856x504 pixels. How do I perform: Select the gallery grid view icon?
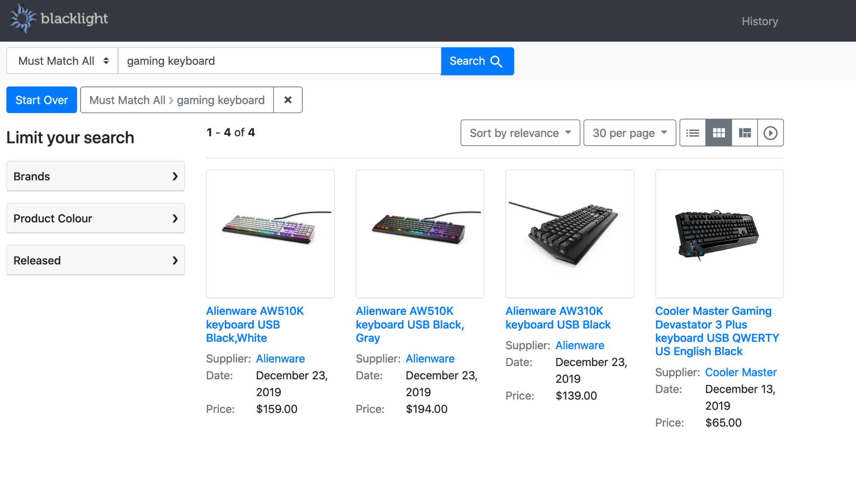tap(719, 133)
